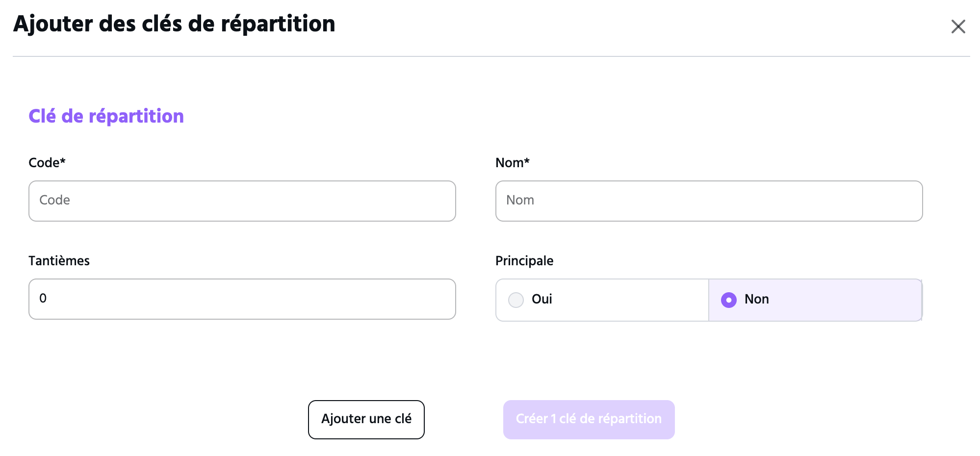Click the Ajouter des clés de répartition title
Viewport: 980px width, 456px height.
(174, 24)
